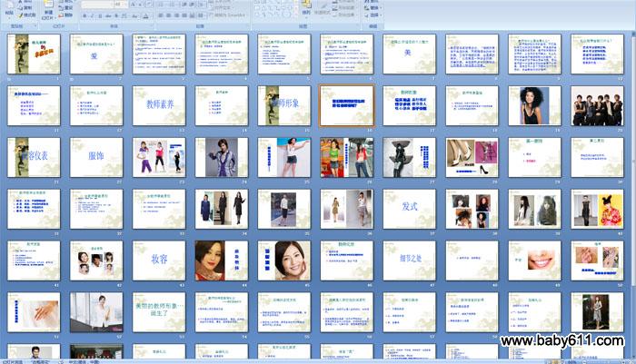Click the Convert to SmartArt button
This screenshot has width=636, height=364.
[227, 15]
